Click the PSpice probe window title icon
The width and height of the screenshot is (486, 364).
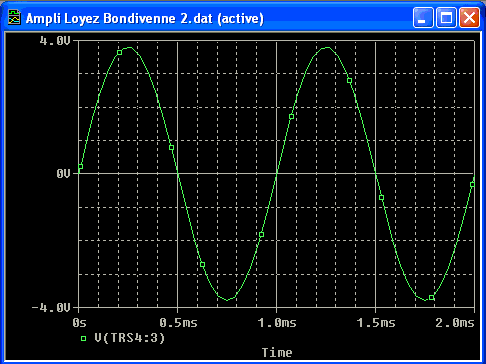click(14, 17)
